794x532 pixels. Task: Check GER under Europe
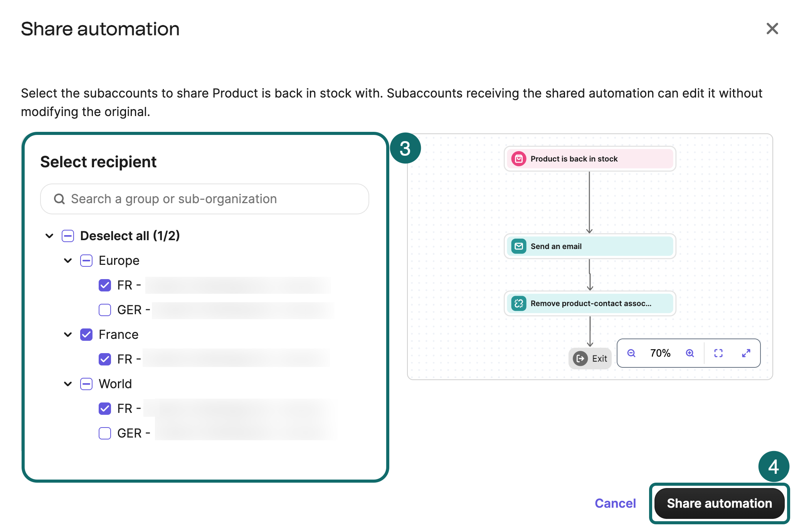105,310
